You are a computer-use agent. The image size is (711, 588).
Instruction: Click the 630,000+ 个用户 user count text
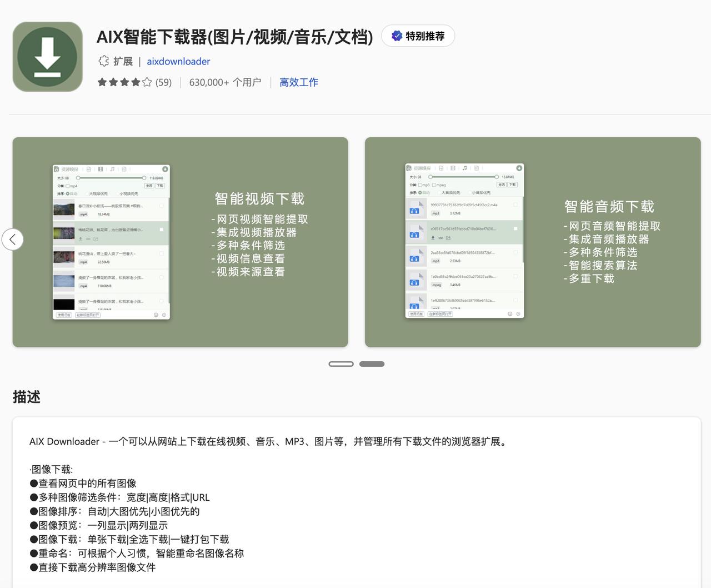225,82
